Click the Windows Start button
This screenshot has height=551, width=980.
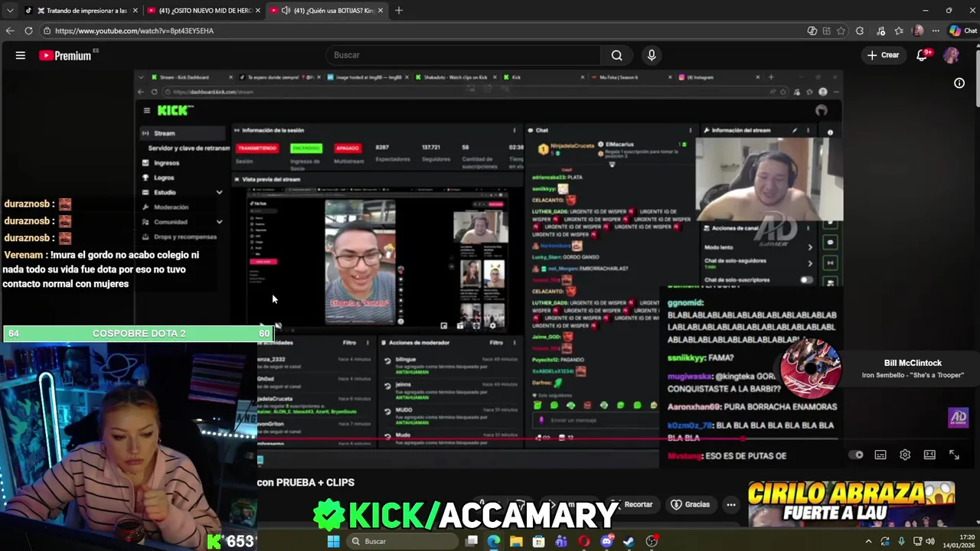click(x=333, y=541)
